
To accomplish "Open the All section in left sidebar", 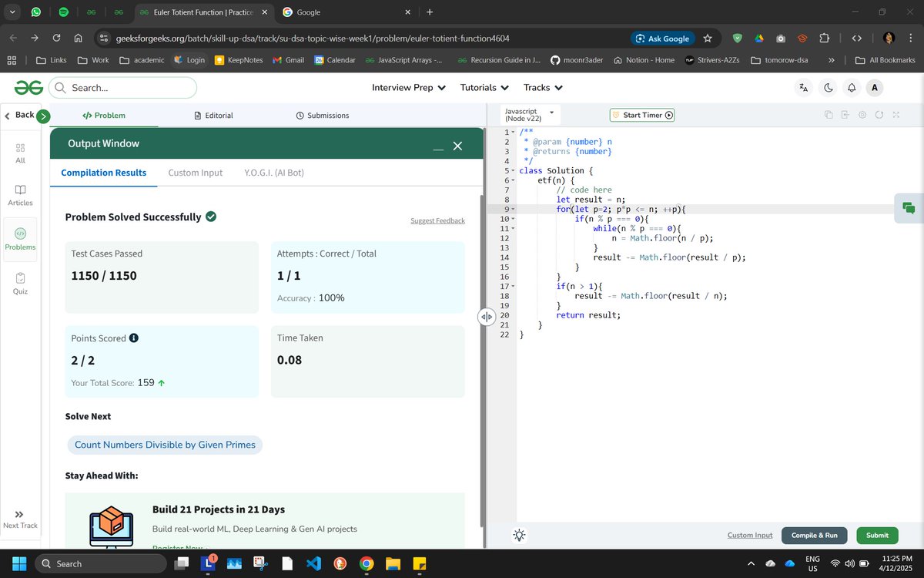I will pos(20,153).
